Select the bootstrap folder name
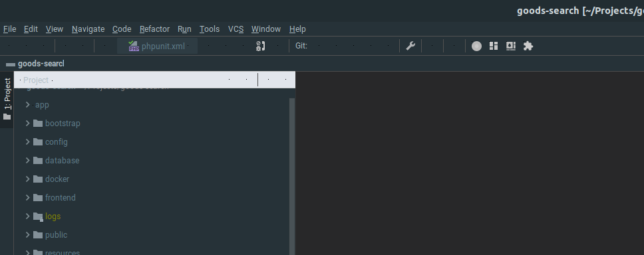Screen dimensions: 644x255 pyautogui.click(x=63, y=124)
